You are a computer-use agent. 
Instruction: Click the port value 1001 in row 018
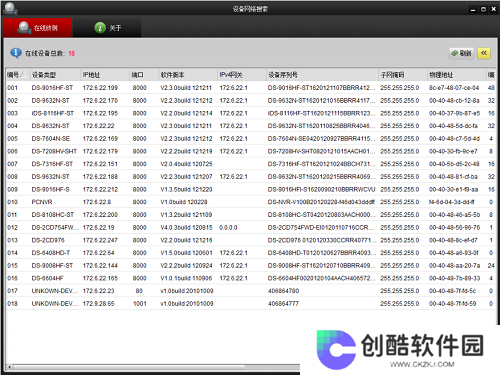pos(140,303)
